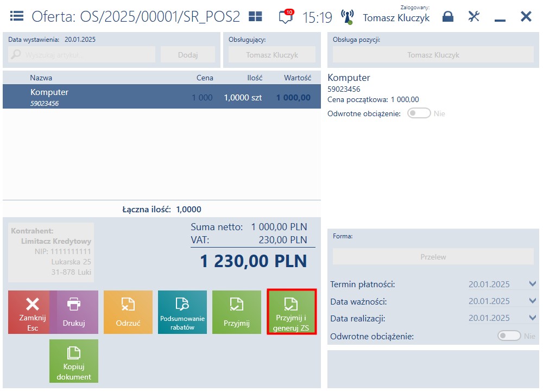Click the logged-in user Tomasz Kluczyk

(396, 18)
